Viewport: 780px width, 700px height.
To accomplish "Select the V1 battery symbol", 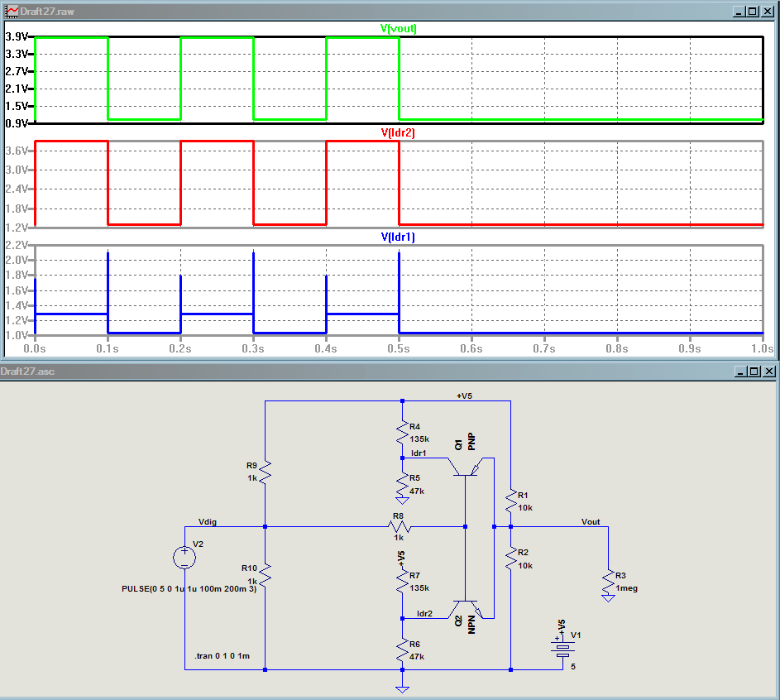I will coord(562,648).
